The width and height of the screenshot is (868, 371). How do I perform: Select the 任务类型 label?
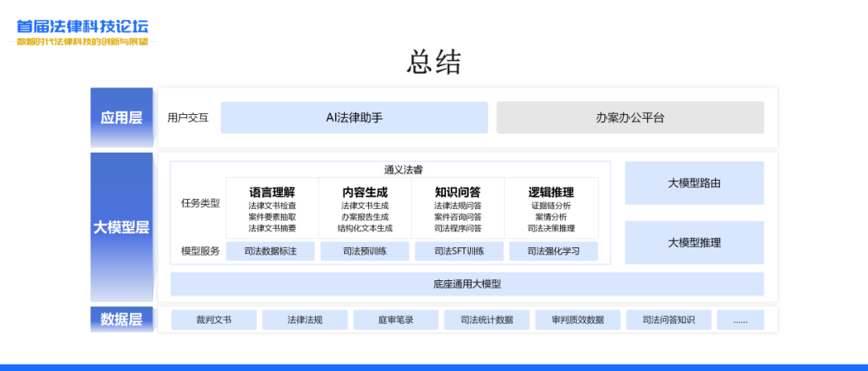click(200, 203)
